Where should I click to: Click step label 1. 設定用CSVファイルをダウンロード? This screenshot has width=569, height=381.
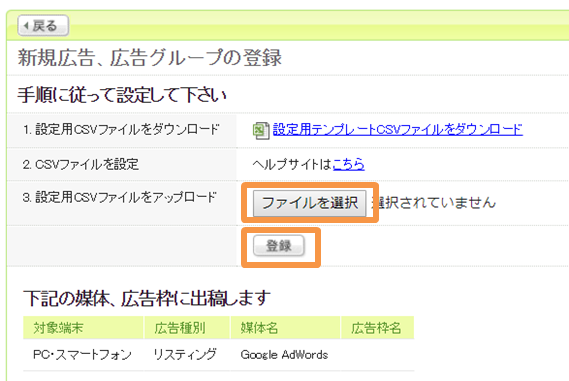click(121, 130)
